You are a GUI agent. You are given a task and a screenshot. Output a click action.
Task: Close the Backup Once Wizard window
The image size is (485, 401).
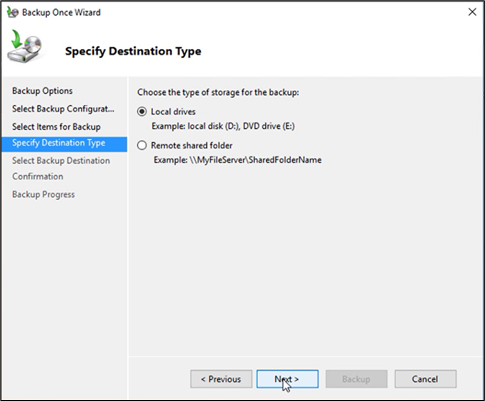tap(472, 12)
